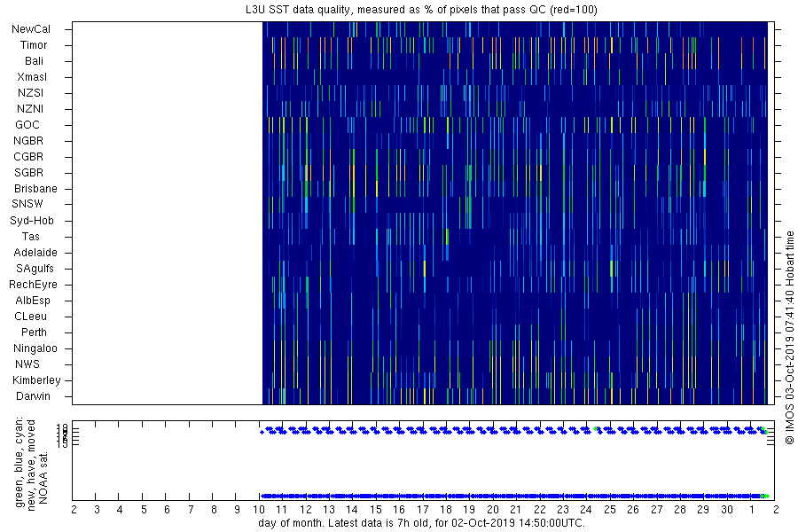Click day 18 on the x-axis
This screenshot has height=532, width=798.
point(446,510)
